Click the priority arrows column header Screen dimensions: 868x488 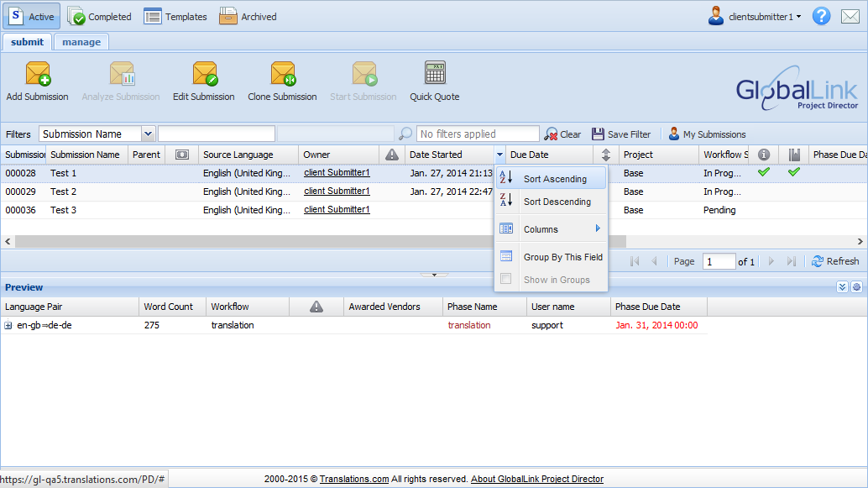tap(606, 155)
